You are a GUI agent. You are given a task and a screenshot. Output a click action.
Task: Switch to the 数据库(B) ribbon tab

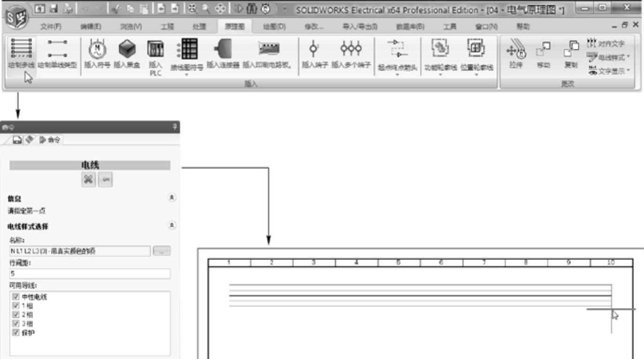(409, 26)
